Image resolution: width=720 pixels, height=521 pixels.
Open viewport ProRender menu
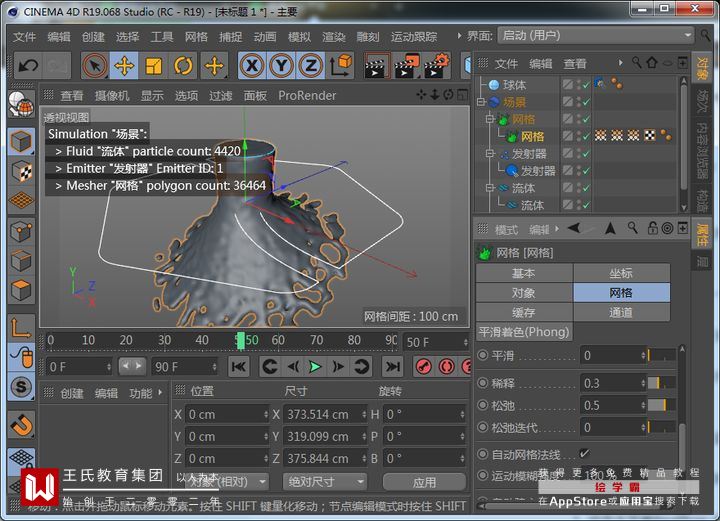307,96
